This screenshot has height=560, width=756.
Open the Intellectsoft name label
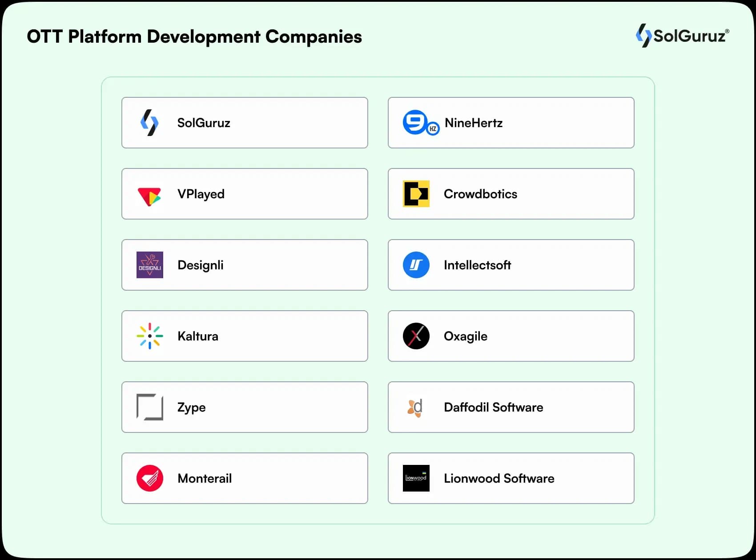477,265
